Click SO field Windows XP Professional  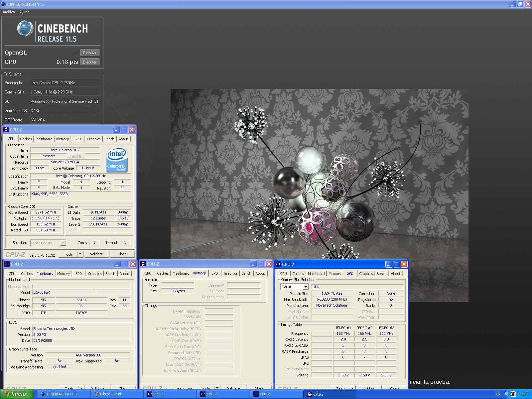[x=65, y=101]
